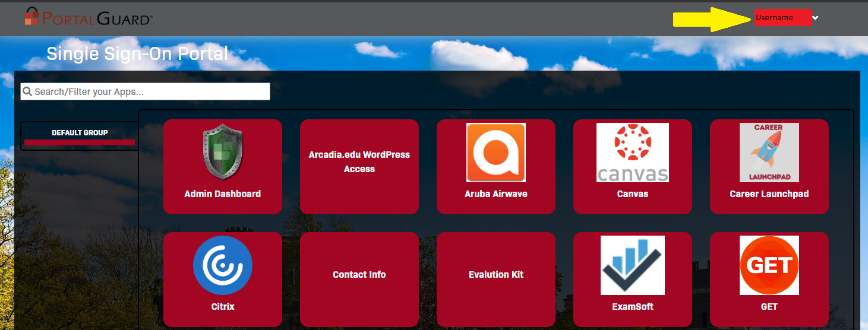
Task: Click the ExamSoft label text
Action: point(633,307)
